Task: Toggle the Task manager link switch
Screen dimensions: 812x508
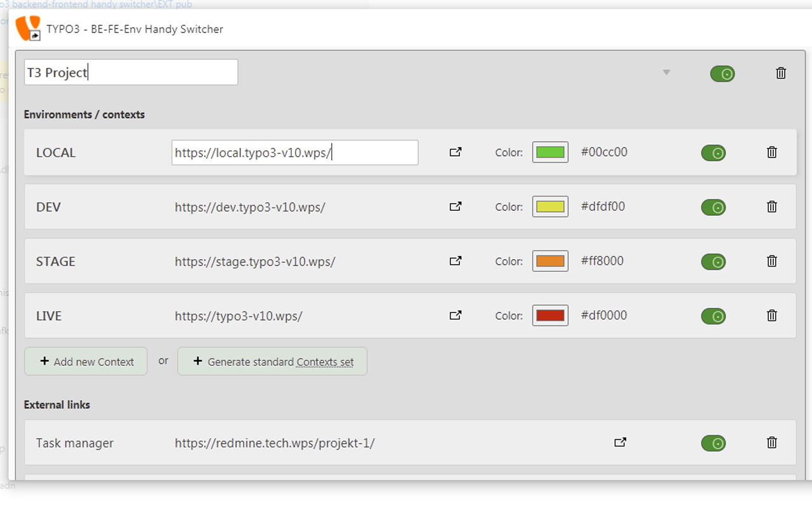Action: [714, 443]
